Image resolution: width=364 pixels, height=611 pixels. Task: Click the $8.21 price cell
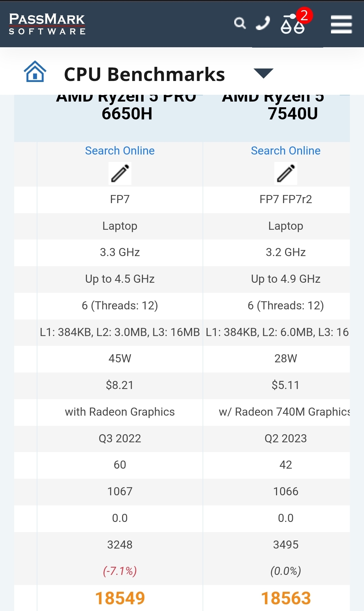tap(120, 385)
